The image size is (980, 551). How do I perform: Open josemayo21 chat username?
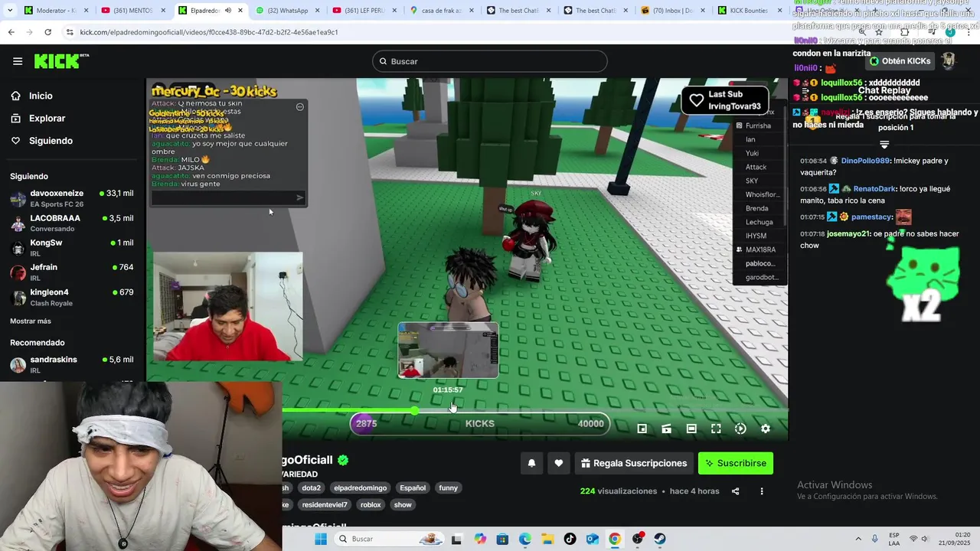pyautogui.click(x=848, y=233)
